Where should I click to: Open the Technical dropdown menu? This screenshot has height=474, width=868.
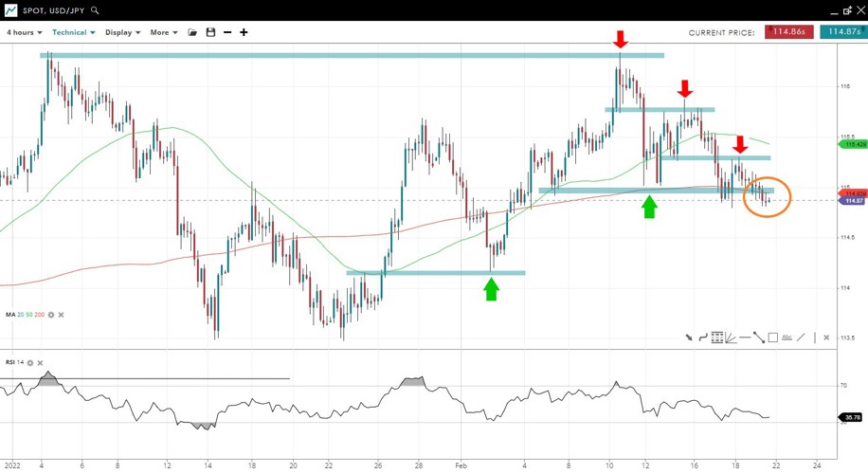74,32
